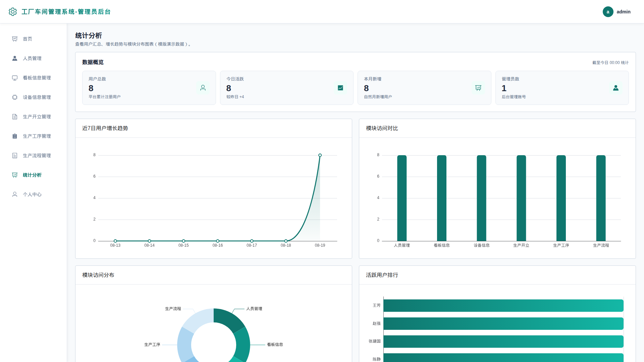The width and height of the screenshot is (644, 362).
Task: Select the document icon beside 生产流程管理
Action: click(x=15, y=156)
